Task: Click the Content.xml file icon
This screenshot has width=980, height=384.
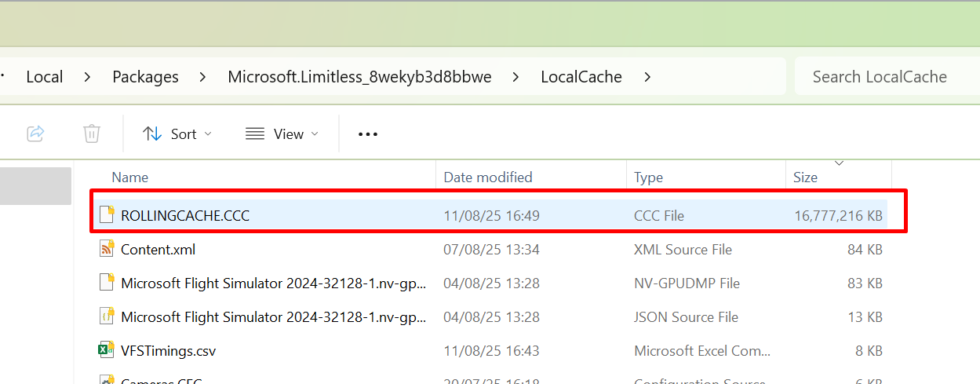Action: pyautogui.click(x=106, y=250)
